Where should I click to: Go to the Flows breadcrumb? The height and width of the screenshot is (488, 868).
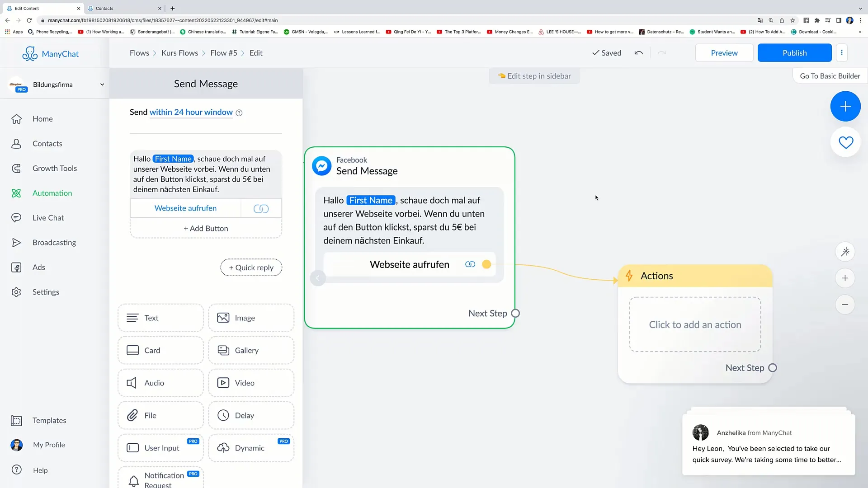[139, 53]
